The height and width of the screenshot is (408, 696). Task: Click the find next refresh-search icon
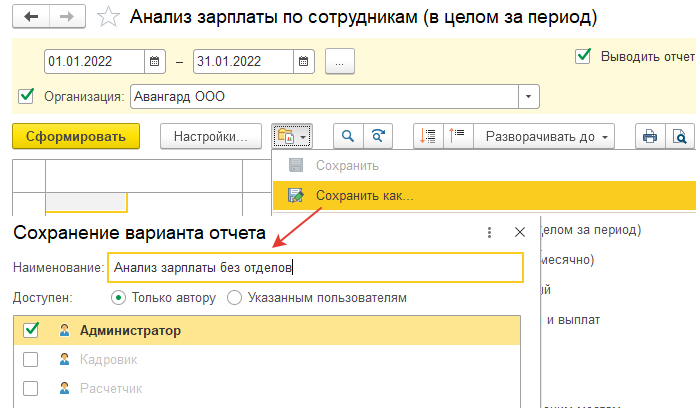pos(378,136)
